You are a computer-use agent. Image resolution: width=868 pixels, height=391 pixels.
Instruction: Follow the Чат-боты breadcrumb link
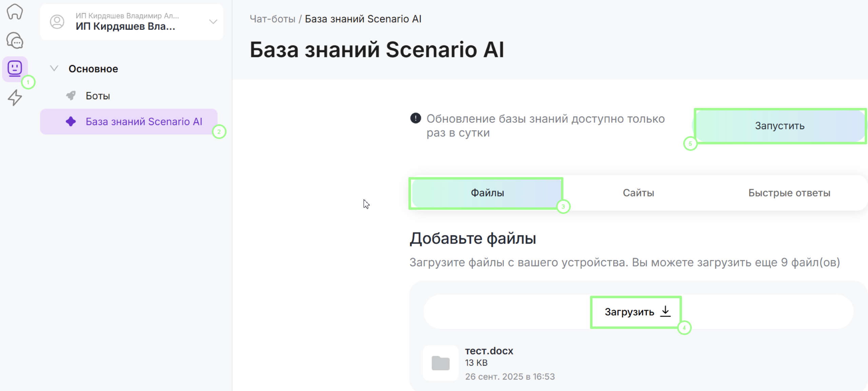click(x=272, y=19)
